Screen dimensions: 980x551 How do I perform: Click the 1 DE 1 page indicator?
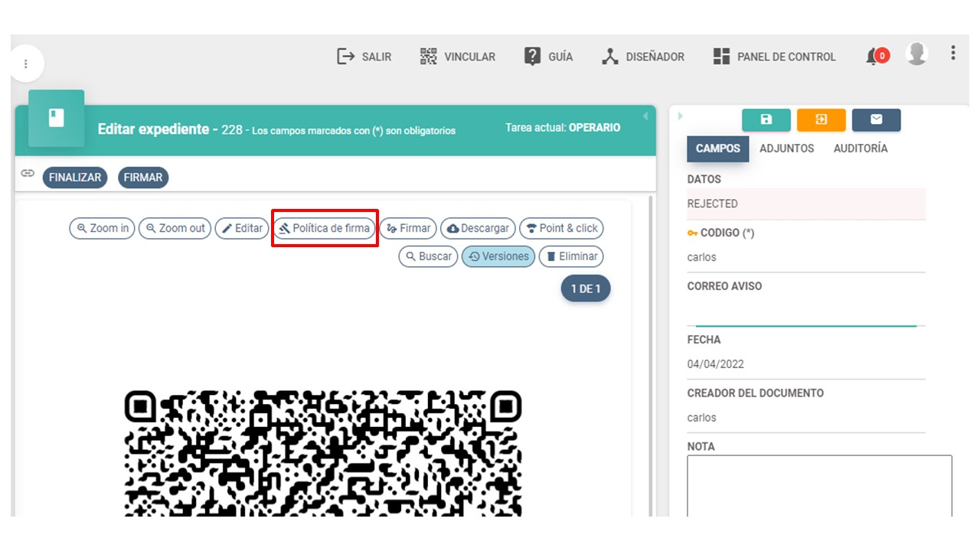[x=586, y=289]
